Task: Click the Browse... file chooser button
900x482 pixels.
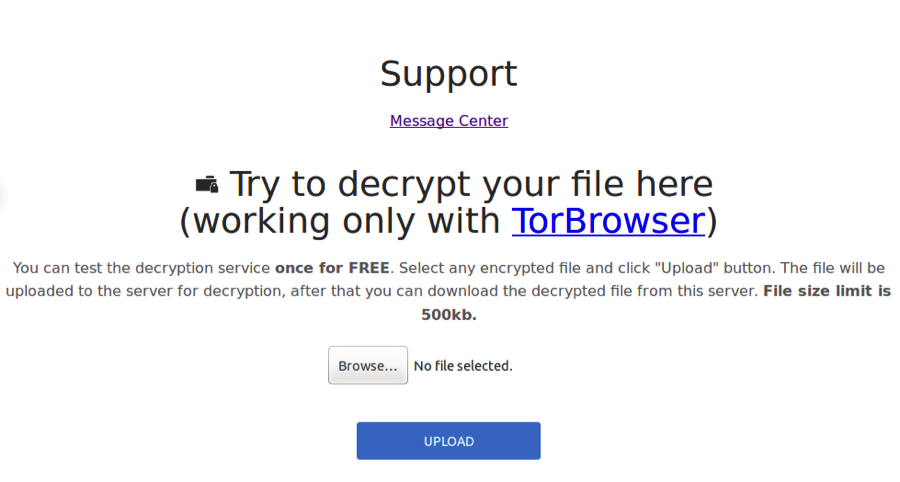Action: 368,365
